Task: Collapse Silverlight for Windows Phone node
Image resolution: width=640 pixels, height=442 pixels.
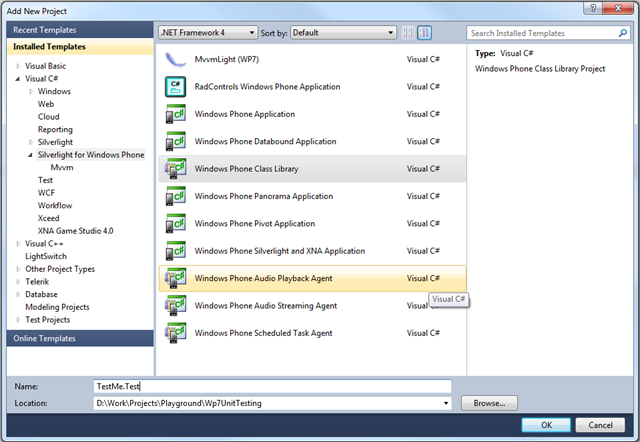Action: 31,155
